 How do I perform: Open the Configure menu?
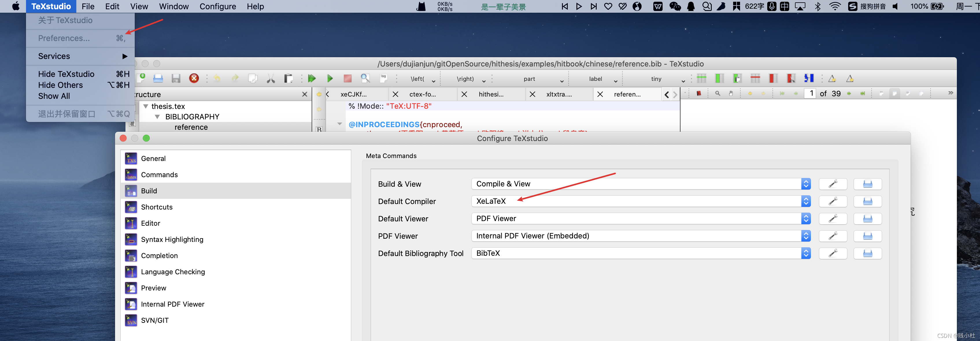point(218,6)
